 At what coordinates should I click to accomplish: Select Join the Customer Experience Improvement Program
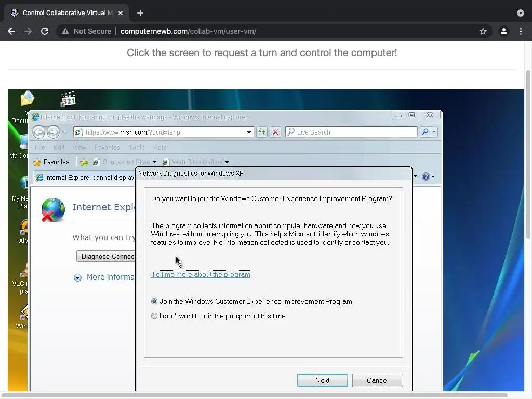click(x=154, y=301)
